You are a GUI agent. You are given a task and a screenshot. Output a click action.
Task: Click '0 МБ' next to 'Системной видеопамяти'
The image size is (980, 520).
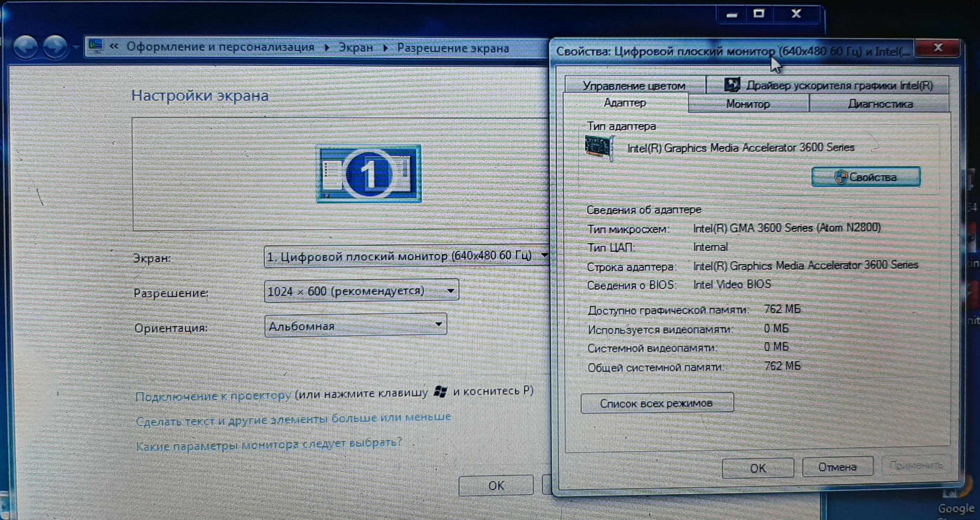point(776,347)
